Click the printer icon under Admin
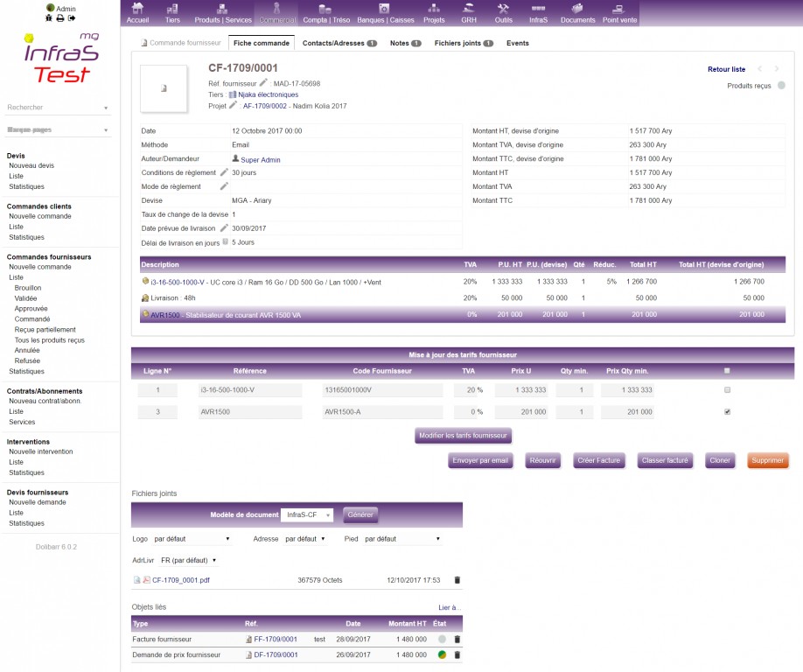Image resolution: width=803 pixels, height=672 pixels. (60, 18)
